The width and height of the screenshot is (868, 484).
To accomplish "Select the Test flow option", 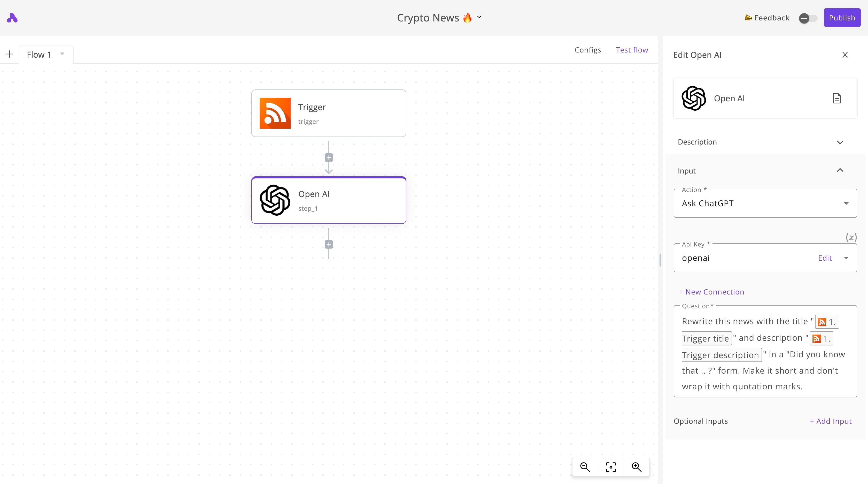I will 632,50.
